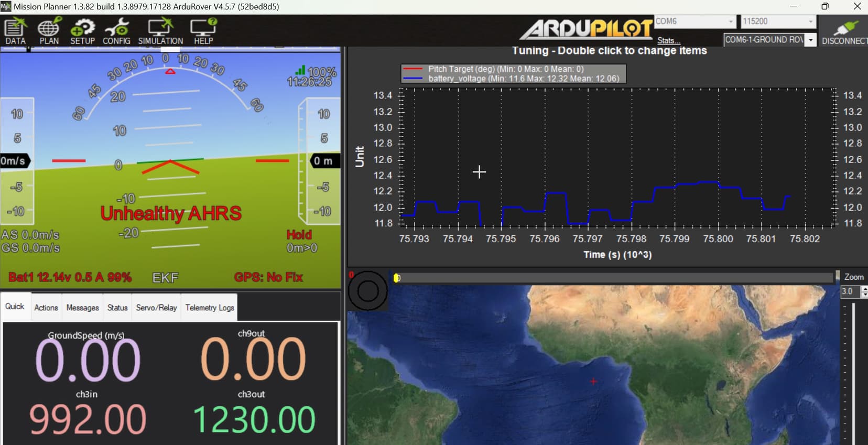Click the red cross home marker on map
Screen dimensions: 868x445
[593, 381]
